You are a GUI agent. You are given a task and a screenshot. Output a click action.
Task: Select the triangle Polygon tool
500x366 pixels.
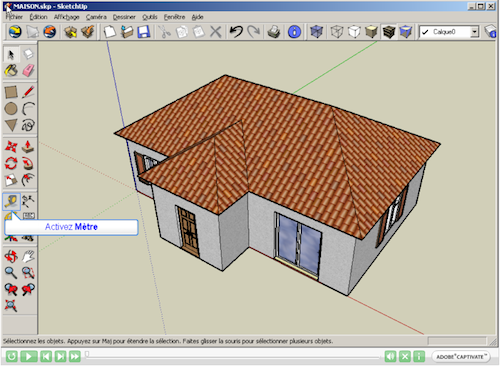click(11, 125)
